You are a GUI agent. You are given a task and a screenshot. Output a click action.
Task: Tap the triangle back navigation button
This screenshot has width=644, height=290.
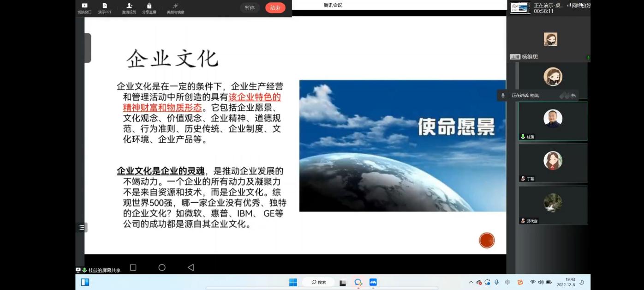click(x=191, y=267)
